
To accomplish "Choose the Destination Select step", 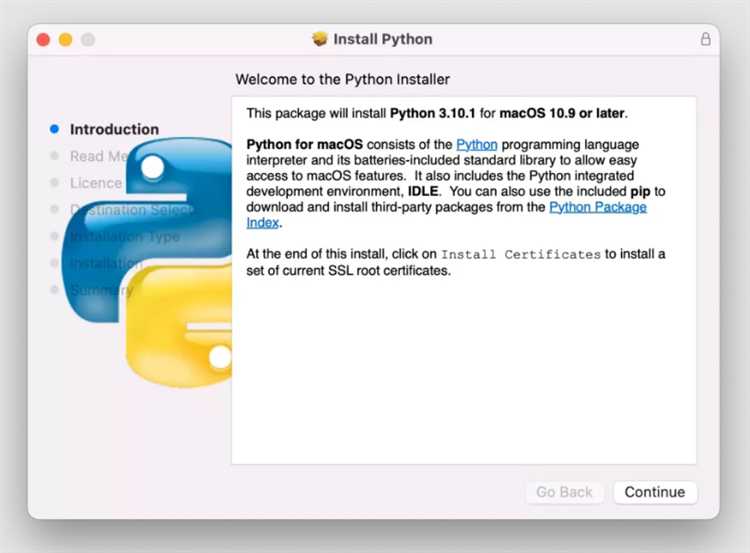I will (x=130, y=210).
